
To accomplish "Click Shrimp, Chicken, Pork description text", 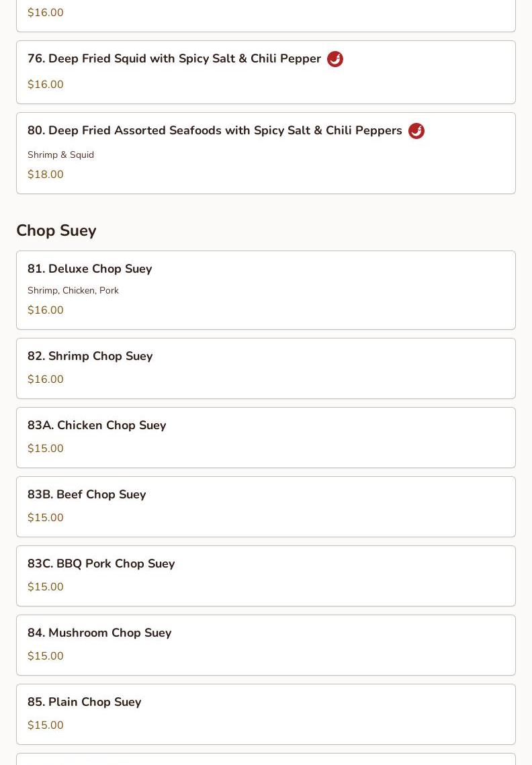I will tap(73, 290).
